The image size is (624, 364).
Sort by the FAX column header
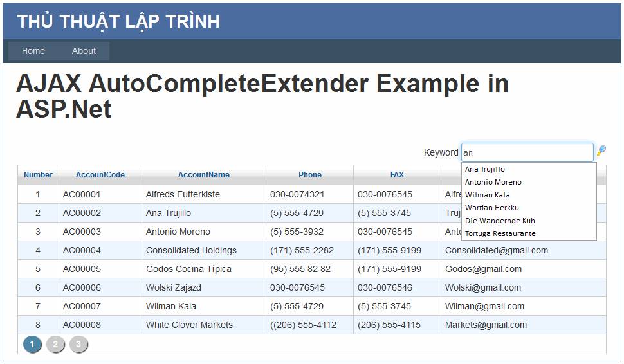click(x=397, y=175)
